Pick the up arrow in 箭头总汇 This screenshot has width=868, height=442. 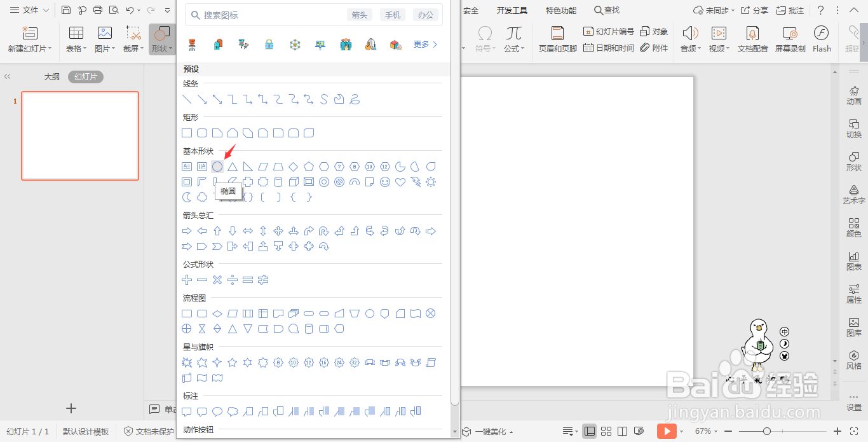click(x=217, y=231)
